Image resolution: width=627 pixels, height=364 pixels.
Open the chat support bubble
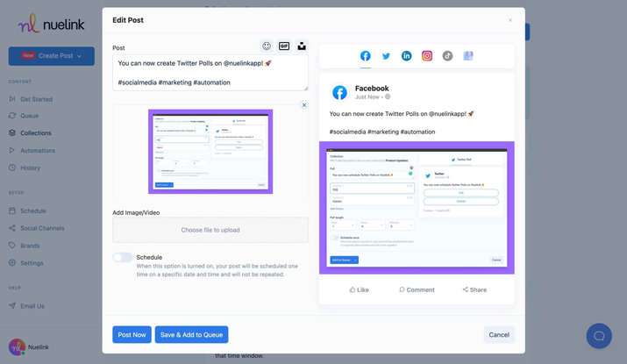(599, 336)
